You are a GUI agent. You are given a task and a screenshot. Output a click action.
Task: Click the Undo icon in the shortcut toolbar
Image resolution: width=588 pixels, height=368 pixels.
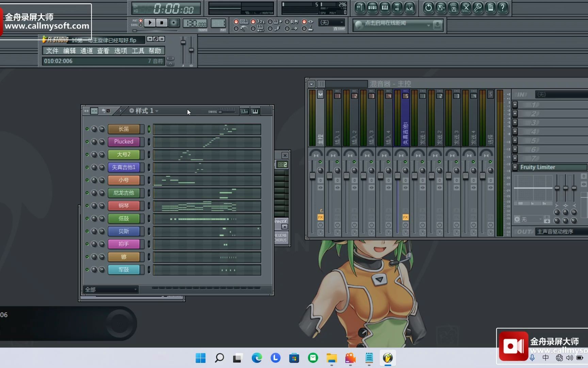tap(428, 8)
